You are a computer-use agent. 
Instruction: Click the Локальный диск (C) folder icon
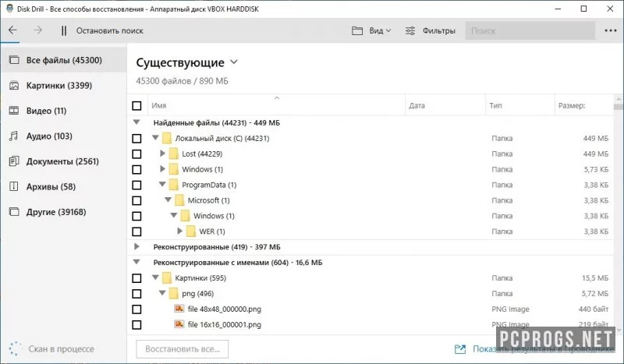(x=167, y=138)
